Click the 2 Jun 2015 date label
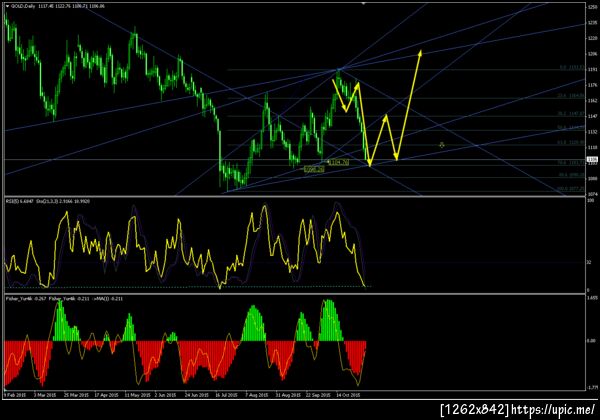The image size is (600, 420). (x=165, y=395)
